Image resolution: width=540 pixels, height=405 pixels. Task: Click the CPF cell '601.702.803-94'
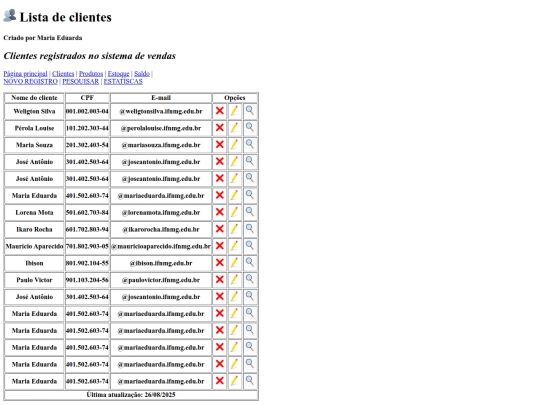(x=87, y=229)
